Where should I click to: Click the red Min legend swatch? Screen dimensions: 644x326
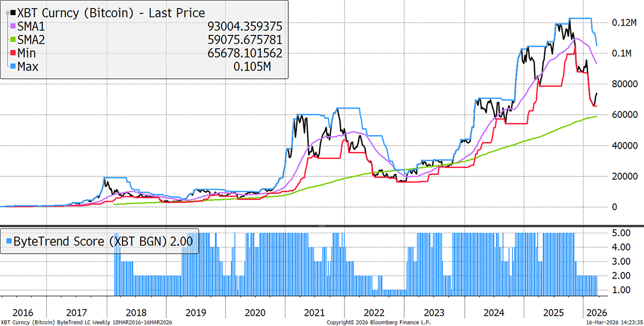point(13,54)
